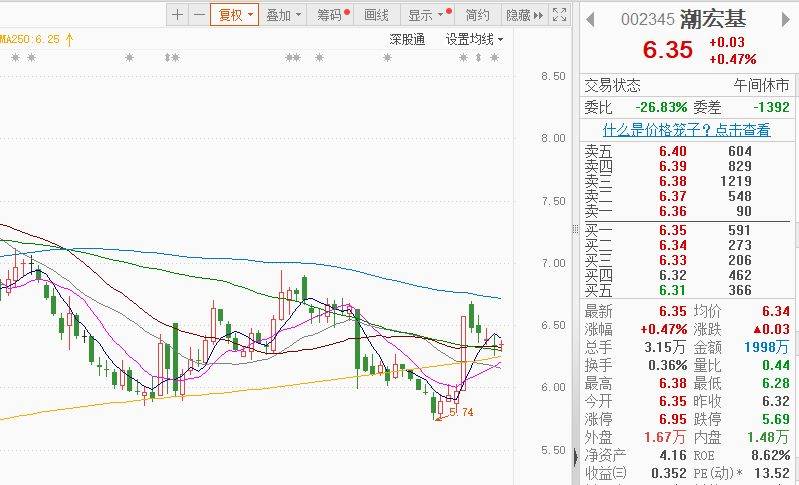This screenshot has width=799, height=485.
Task: Toggle the 筹码 chip distribution view
Action: point(331,15)
